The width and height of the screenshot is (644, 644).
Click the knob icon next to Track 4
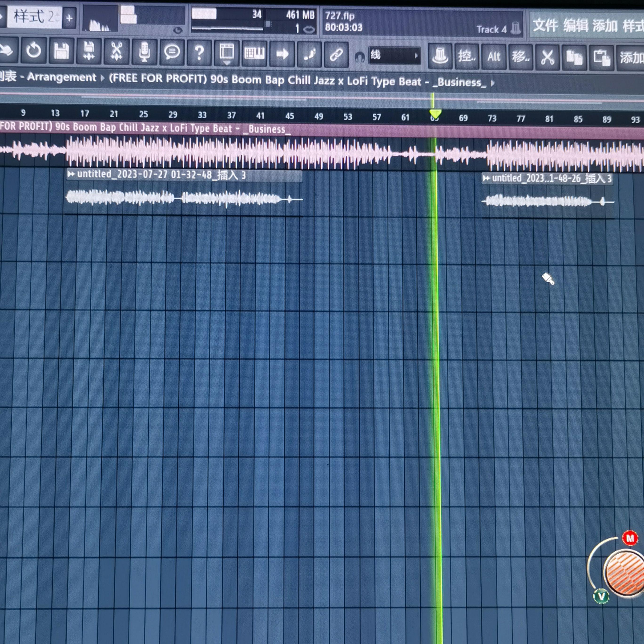tap(516, 28)
